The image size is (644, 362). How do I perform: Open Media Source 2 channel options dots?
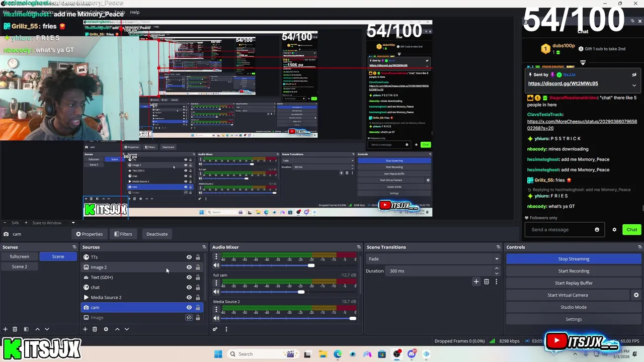click(216, 310)
